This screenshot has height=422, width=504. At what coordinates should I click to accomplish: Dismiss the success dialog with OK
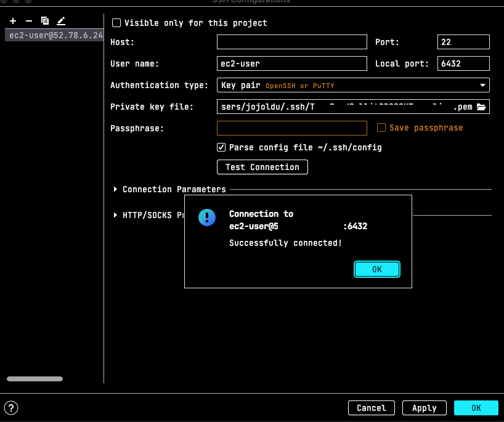tap(376, 269)
